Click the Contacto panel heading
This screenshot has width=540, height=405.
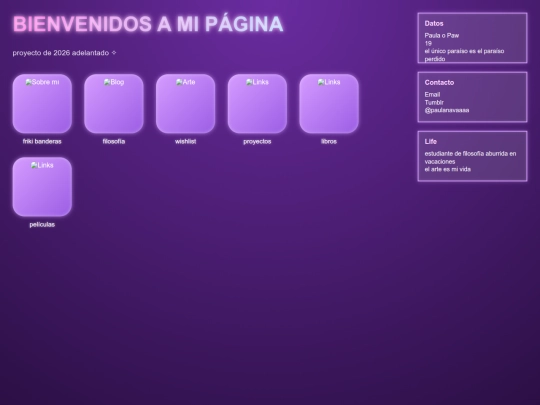click(439, 83)
